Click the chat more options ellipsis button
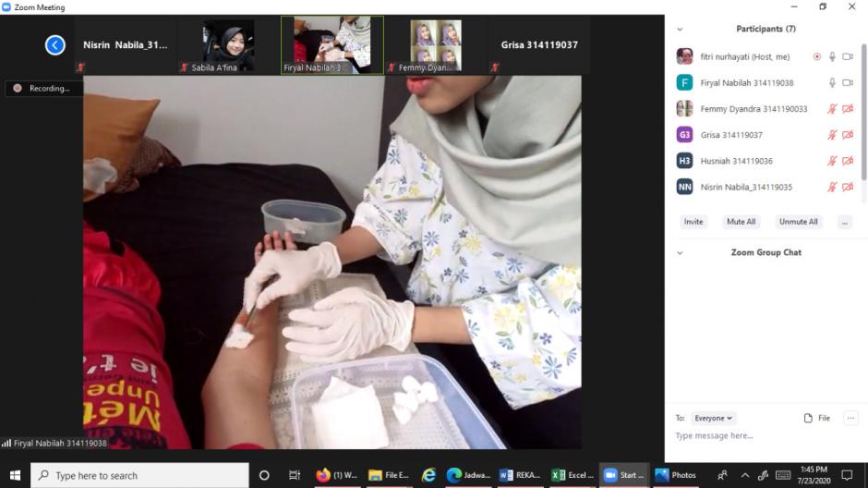Screen dimensions: 868x488 [x=850, y=418]
